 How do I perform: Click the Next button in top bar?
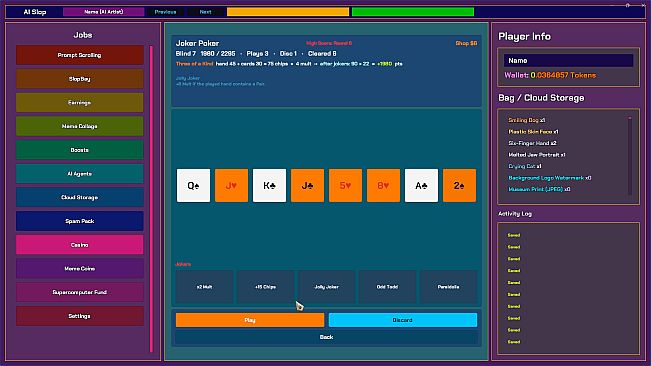[206, 12]
